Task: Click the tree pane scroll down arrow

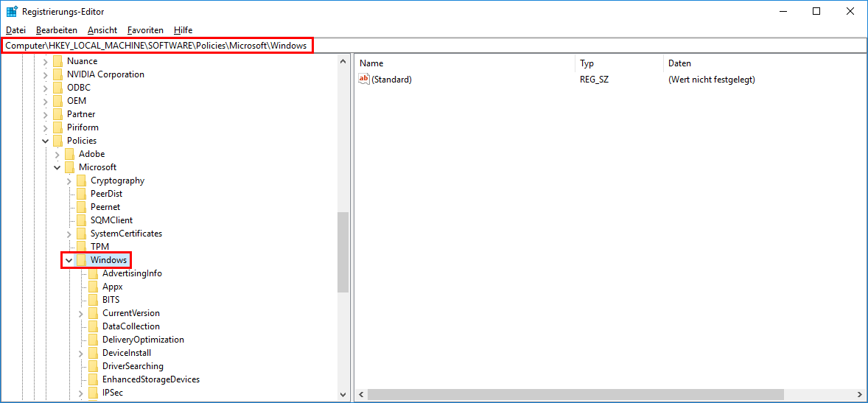Action: (x=343, y=394)
